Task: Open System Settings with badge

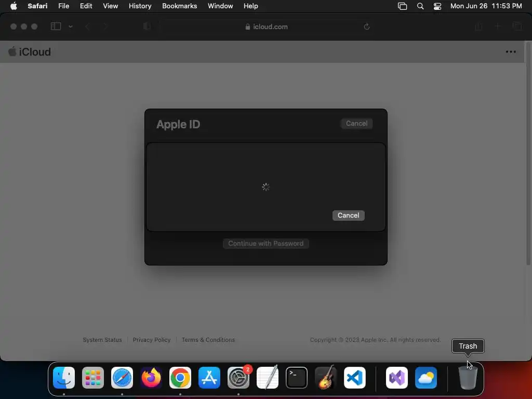Action: [238, 378]
